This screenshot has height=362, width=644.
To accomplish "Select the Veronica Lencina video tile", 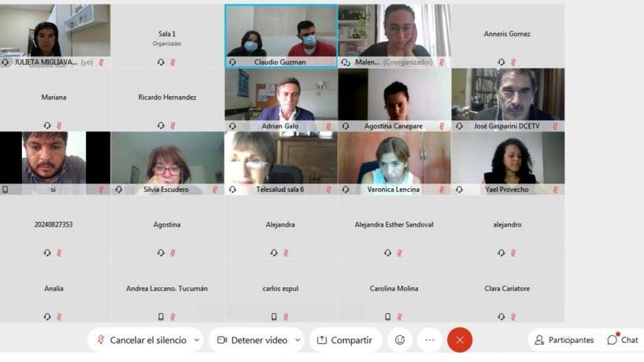I will coord(394,163).
